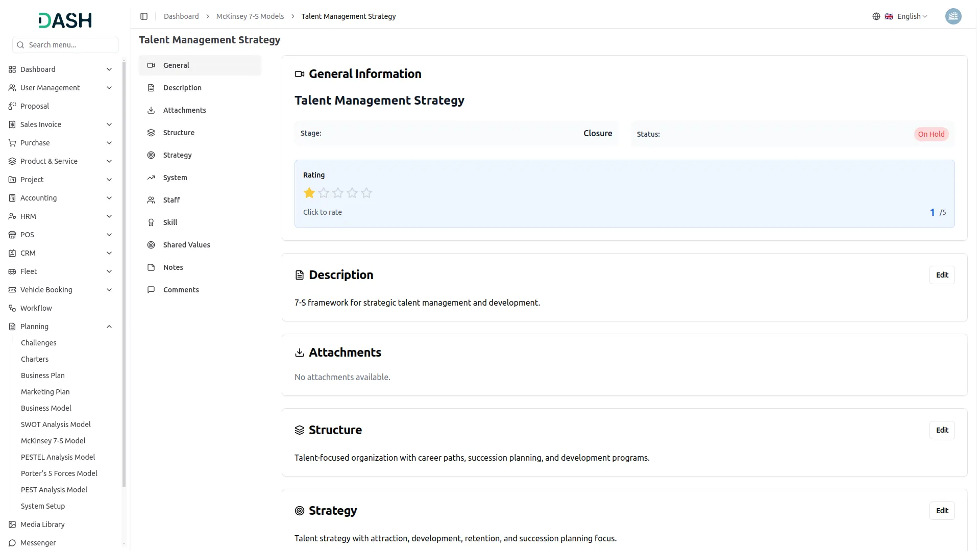Screen dimensions: 980x551
Task: Click the Media Library icon
Action: tap(12, 524)
